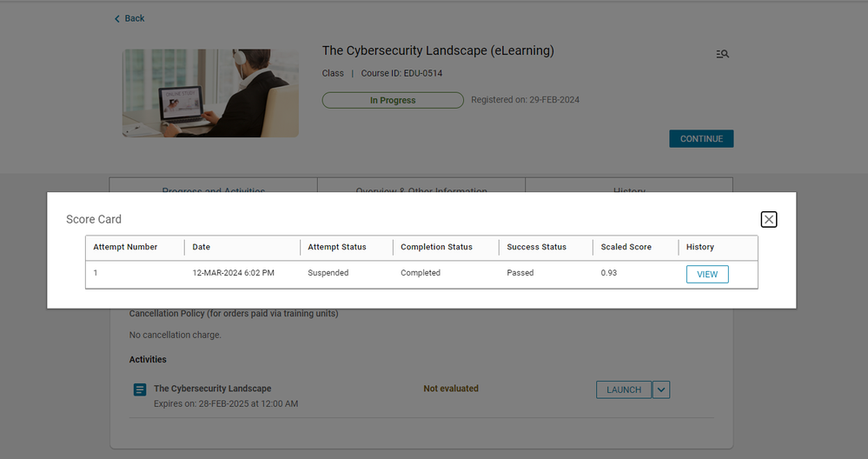This screenshot has height=459, width=868.
Task: Open Overview & Other Information tab
Action: 421,185
